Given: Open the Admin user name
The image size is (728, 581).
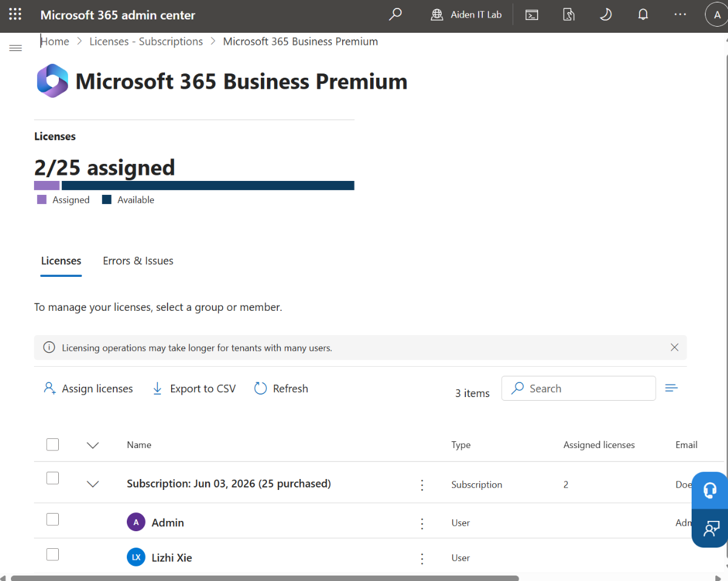Looking at the screenshot, I should (168, 523).
